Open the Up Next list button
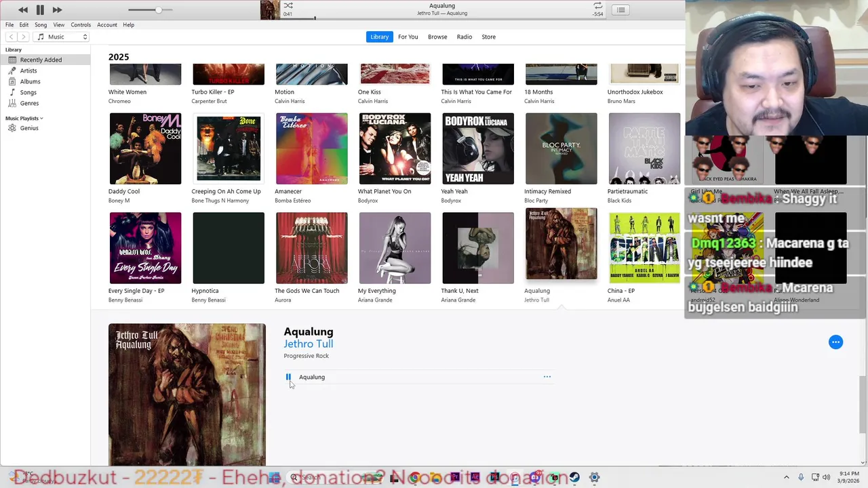 click(620, 10)
